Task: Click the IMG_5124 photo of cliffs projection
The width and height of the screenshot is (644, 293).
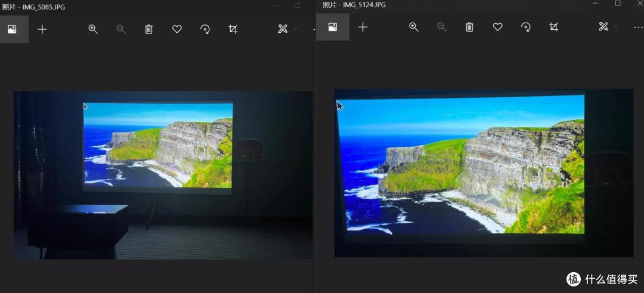Action: coord(484,172)
